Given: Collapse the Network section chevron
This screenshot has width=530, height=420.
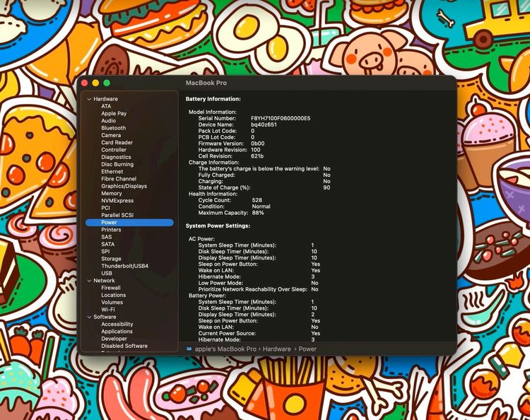Looking at the screenshot, I should [89, 281].
